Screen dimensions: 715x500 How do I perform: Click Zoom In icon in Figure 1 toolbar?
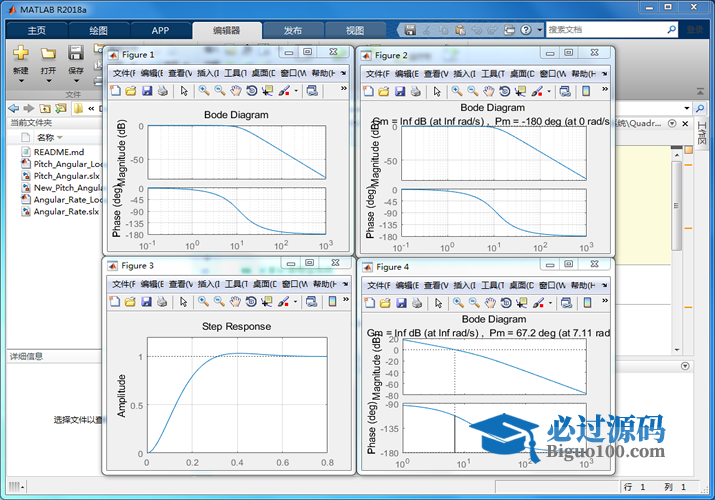[203, 91]
